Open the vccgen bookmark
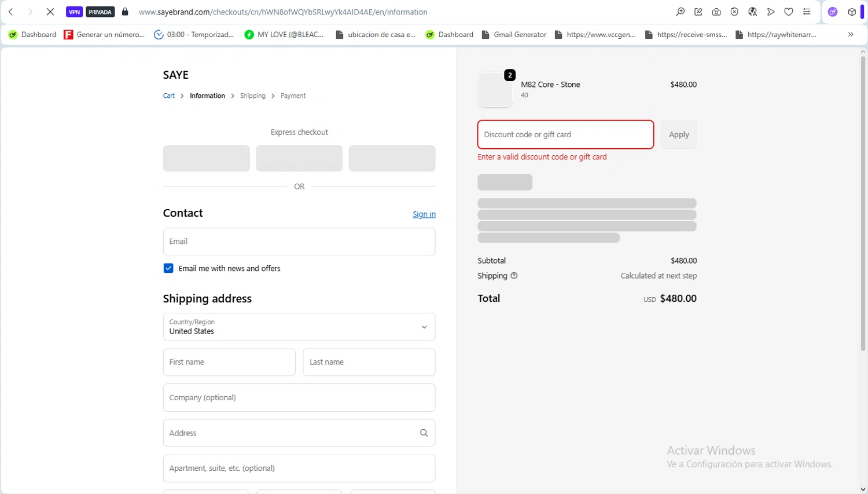Image resolution: width=868 pixels, height=494 pixels. pos(595,35)
